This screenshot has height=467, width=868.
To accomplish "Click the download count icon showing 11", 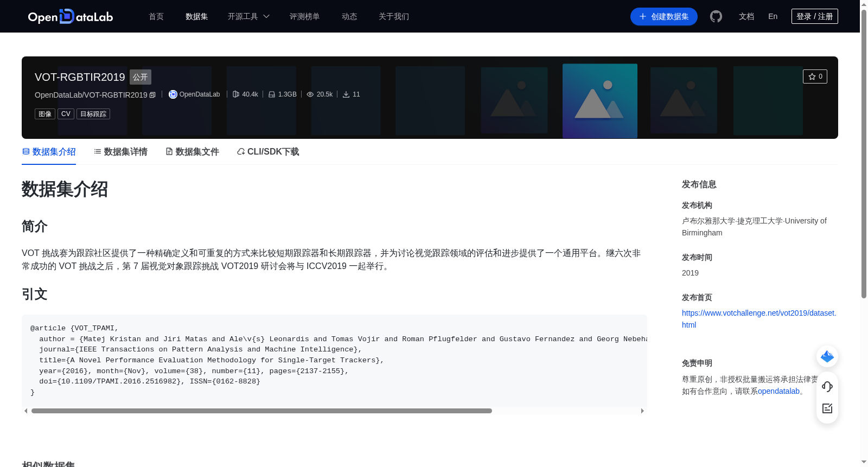I will [x=346, y=94].
